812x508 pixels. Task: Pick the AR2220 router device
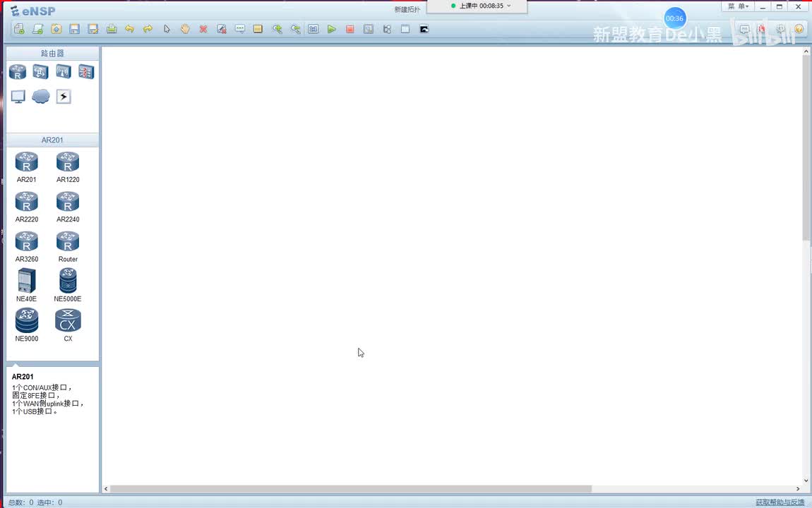point(26,207)
